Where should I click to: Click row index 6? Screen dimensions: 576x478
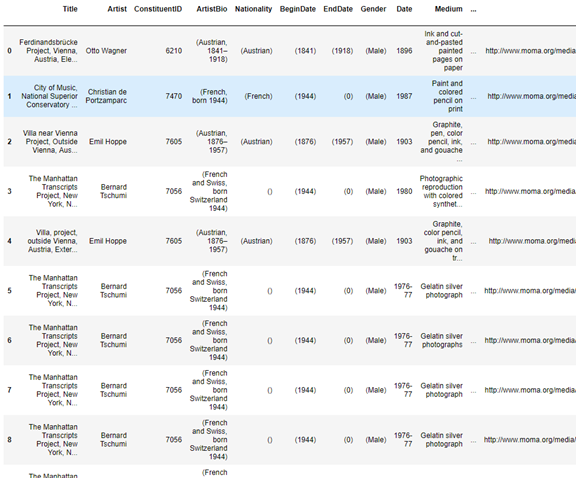(10, 340)
